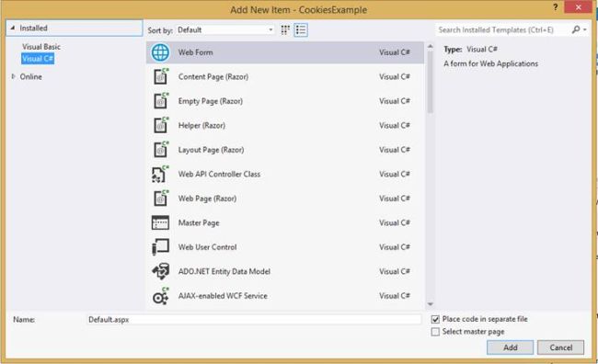
Task: Select the ADO.NET Entity Data Model icon
Action: point(160,271)
